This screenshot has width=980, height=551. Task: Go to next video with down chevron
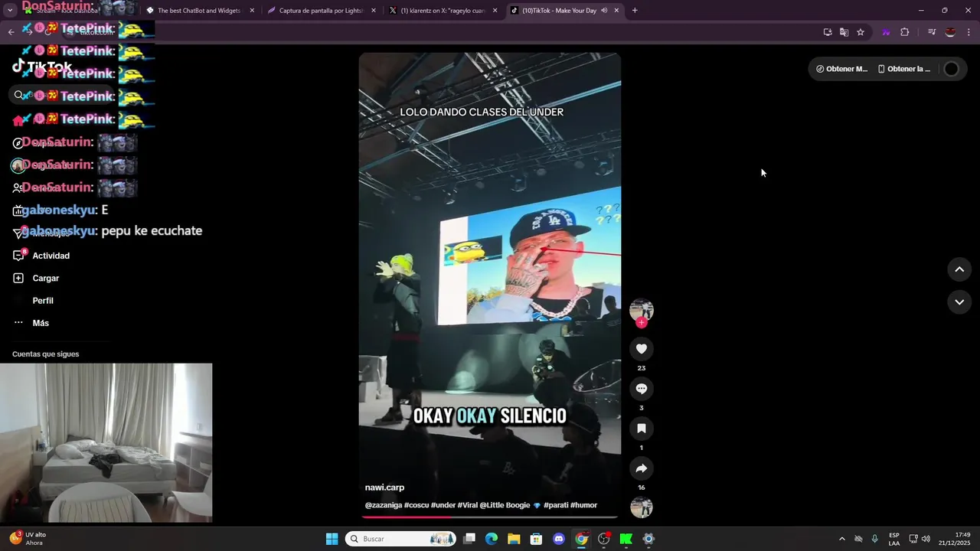[x=959, y=302]
